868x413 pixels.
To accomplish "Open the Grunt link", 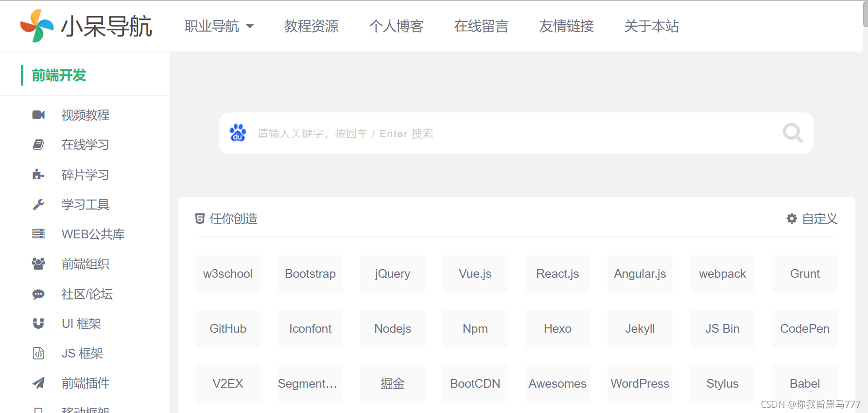I will (x=805, y=273).
